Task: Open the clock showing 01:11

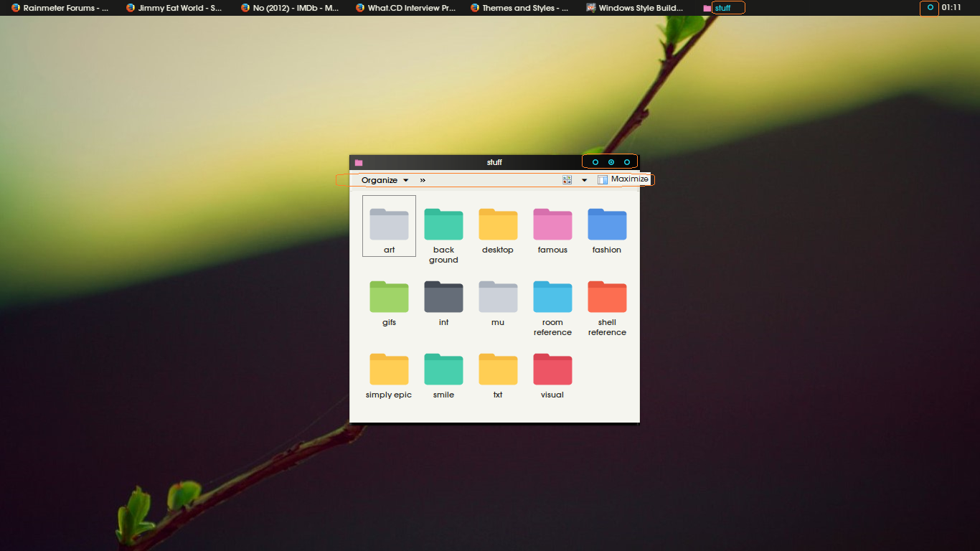Action: [x=951, y=7]
